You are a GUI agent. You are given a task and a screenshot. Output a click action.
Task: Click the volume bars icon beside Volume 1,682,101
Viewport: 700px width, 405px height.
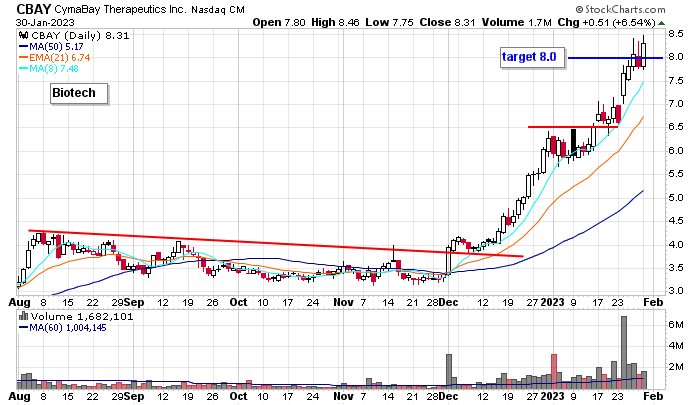click(x=24, y=317)
